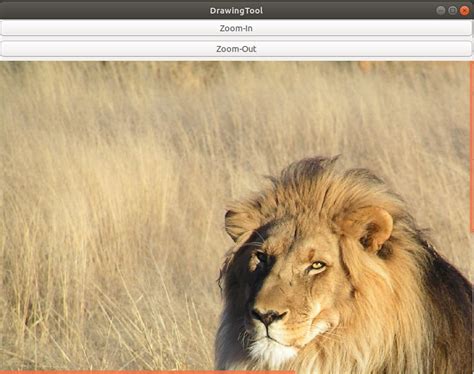Click the vertical scrollbar track below the thumb
The width and height of the screenshot is (474, 374).
472,300
